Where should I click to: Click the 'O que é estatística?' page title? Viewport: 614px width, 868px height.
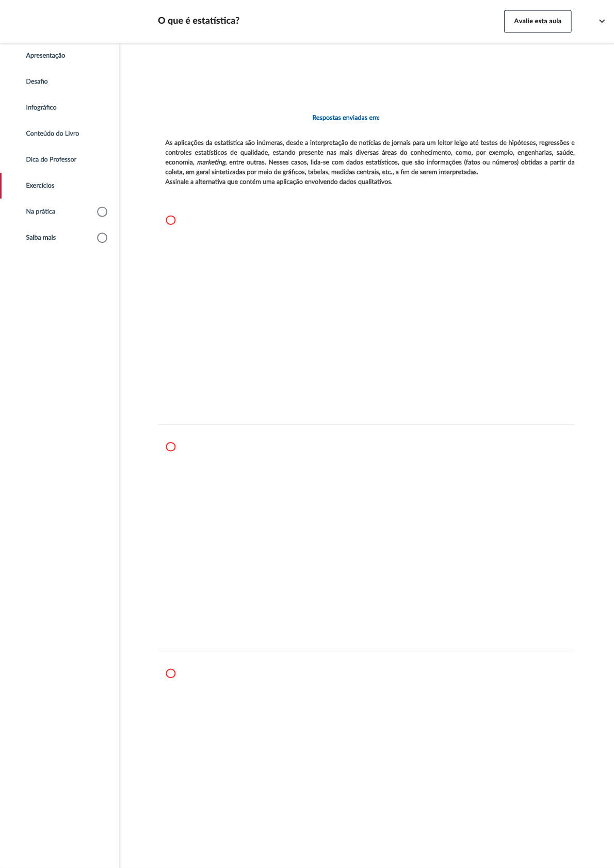click(198, 21)
